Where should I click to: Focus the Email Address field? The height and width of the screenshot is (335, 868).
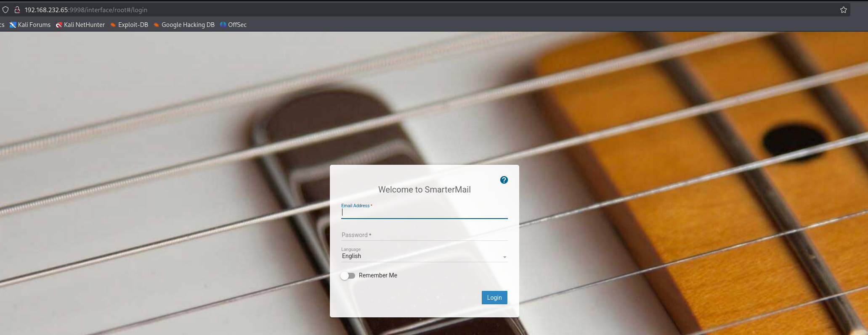pos(424,213)
